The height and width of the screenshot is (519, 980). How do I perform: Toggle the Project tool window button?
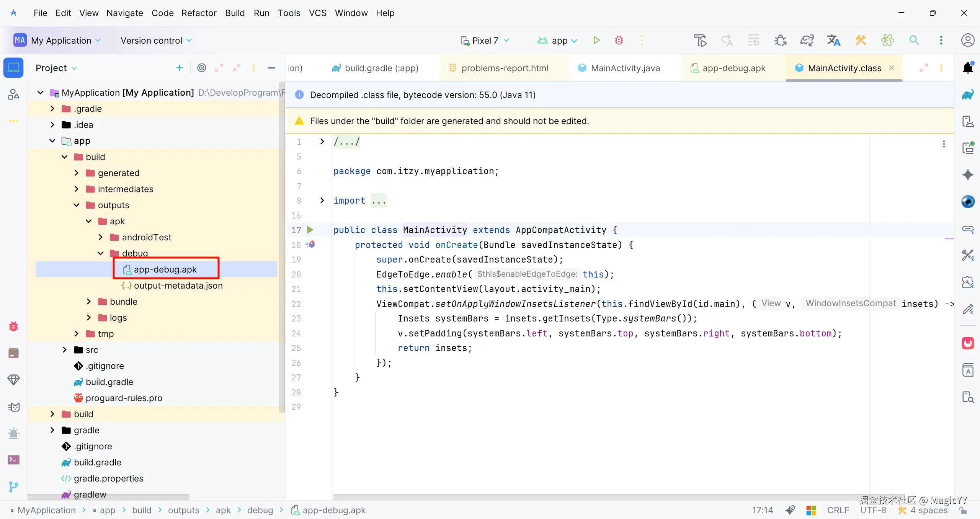tap(13, 68)
